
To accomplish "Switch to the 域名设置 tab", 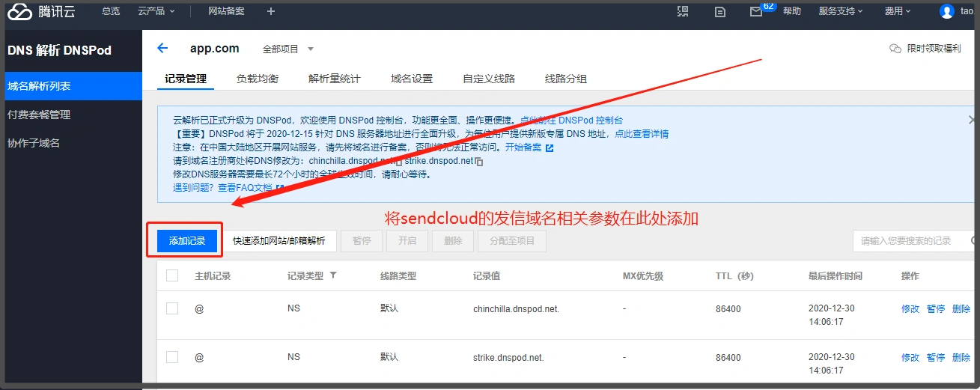I will point(412,79).
